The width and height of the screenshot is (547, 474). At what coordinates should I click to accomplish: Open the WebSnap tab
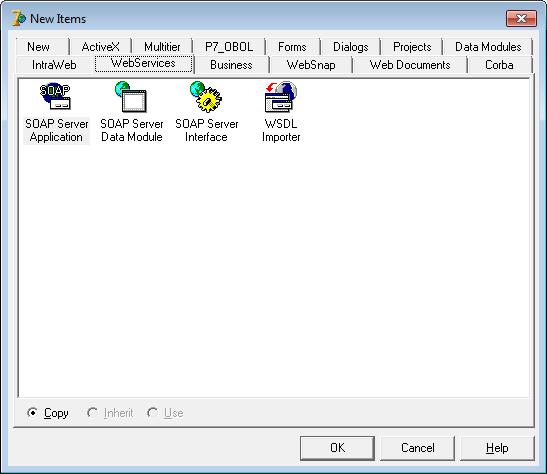311,65
